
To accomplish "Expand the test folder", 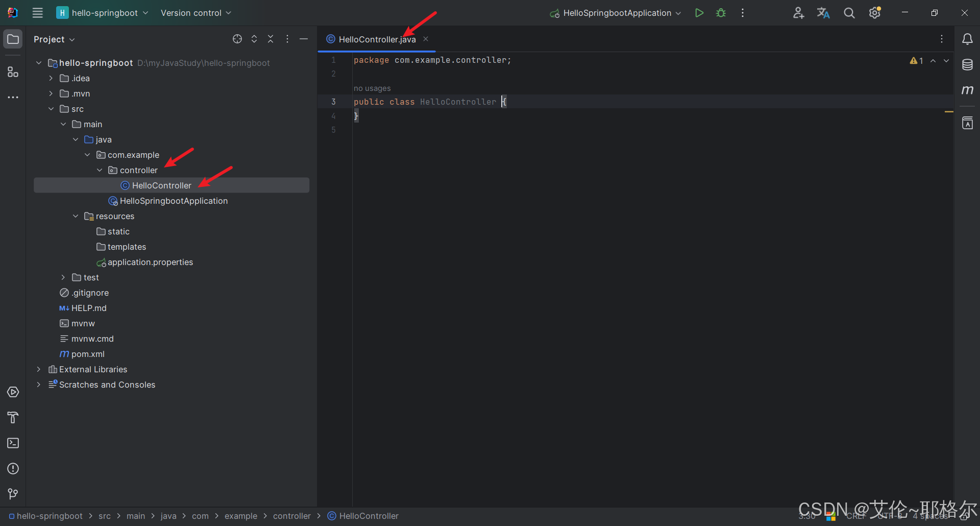I will pyautogui.click(x=63, y=277).
